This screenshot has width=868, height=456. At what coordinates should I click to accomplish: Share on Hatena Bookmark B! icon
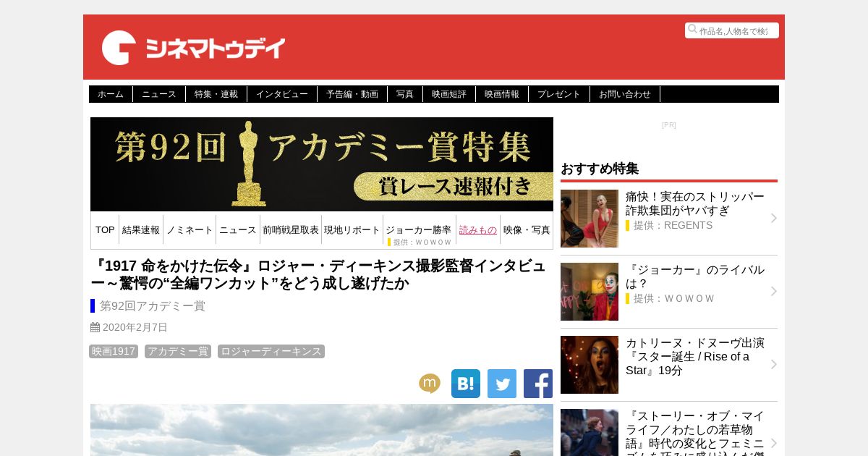tap(466, 384)
